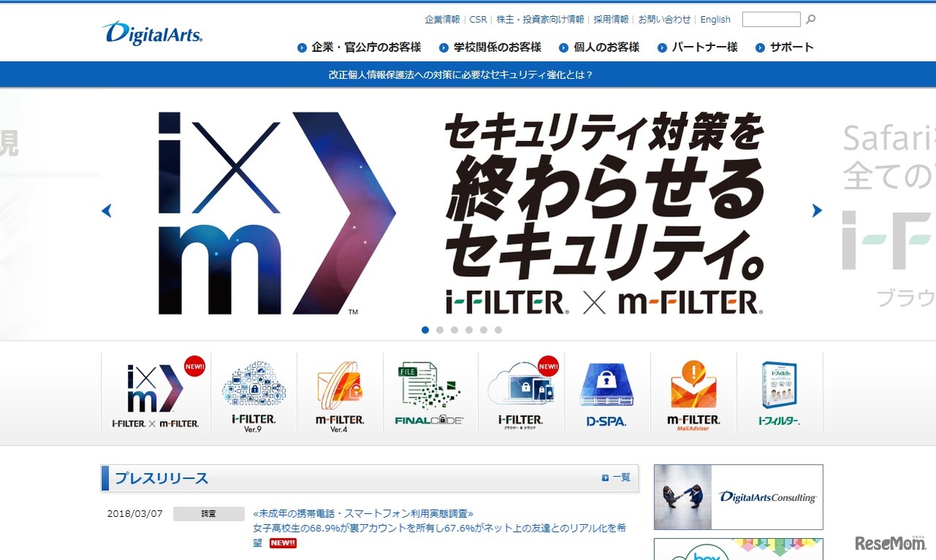The height and width of the screenshot is (560, 936).
Task: Visit the 採用情報 page
Action: click(611, 20)
